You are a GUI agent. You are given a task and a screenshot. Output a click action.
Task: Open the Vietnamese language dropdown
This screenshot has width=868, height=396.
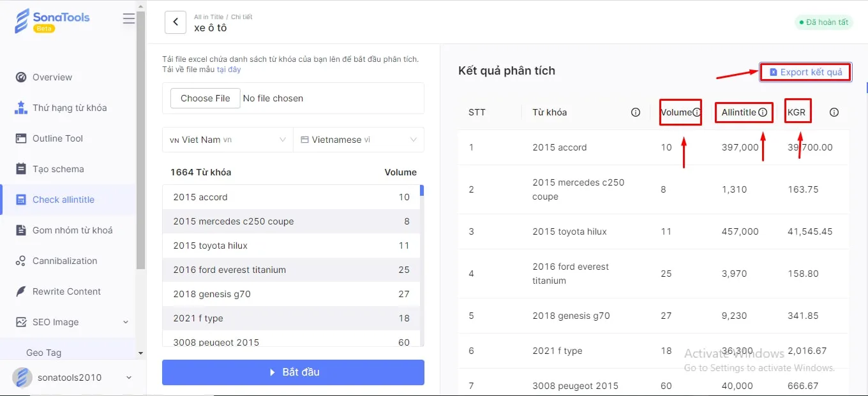pyautogui.click(x=358, y=139)
